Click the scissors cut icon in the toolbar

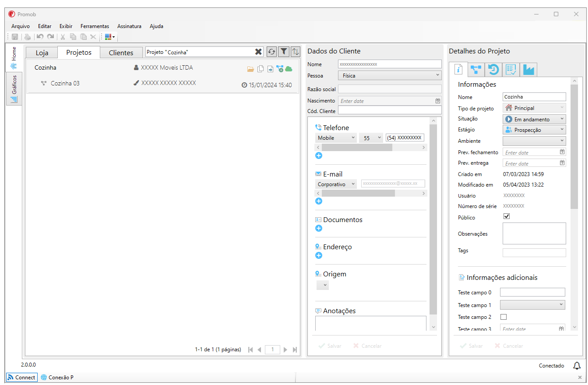tap(63, 37)
